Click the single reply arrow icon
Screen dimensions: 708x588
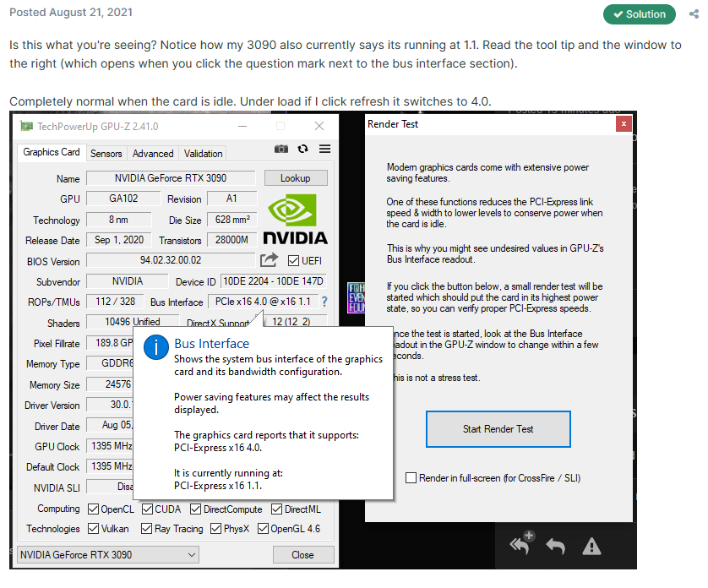[555, 547]
